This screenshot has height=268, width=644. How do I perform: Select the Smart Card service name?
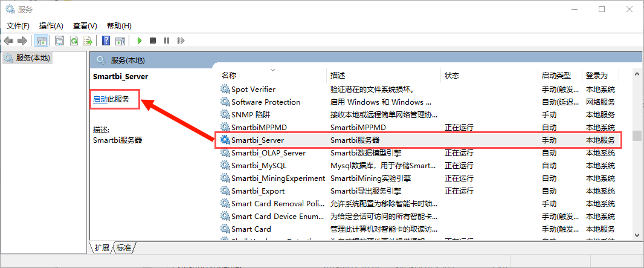coord(251,229)
